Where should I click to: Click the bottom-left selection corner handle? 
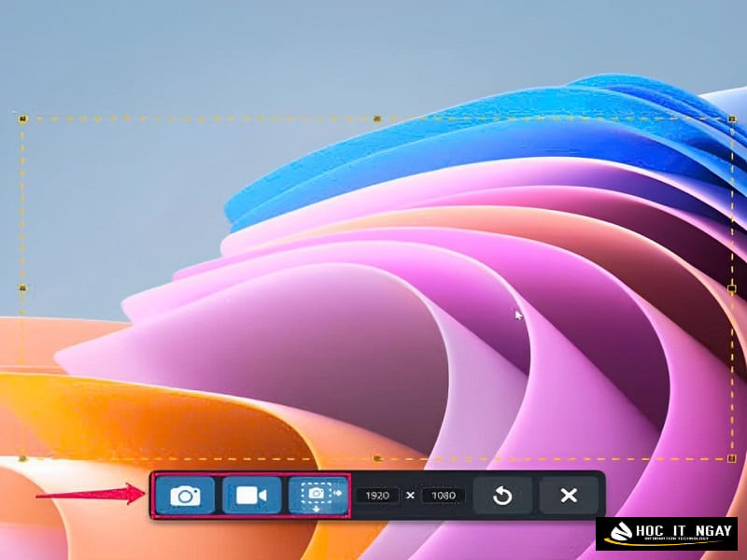(22, 458)
